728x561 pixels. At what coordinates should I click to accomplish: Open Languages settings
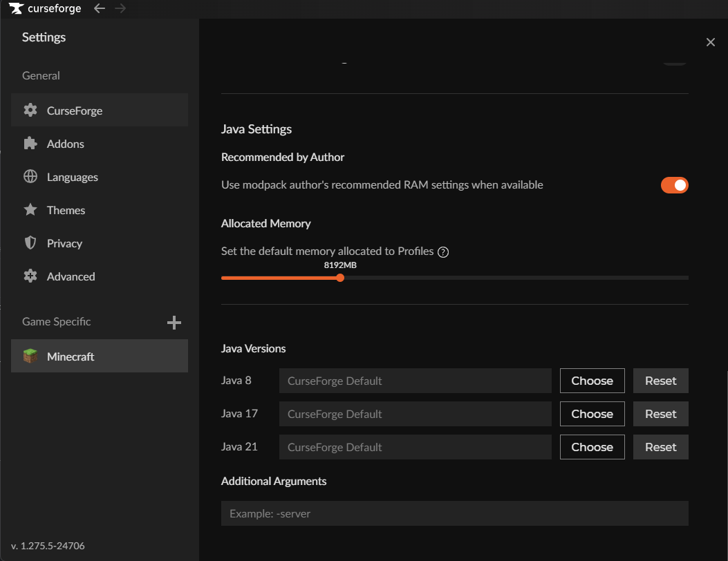100,176
